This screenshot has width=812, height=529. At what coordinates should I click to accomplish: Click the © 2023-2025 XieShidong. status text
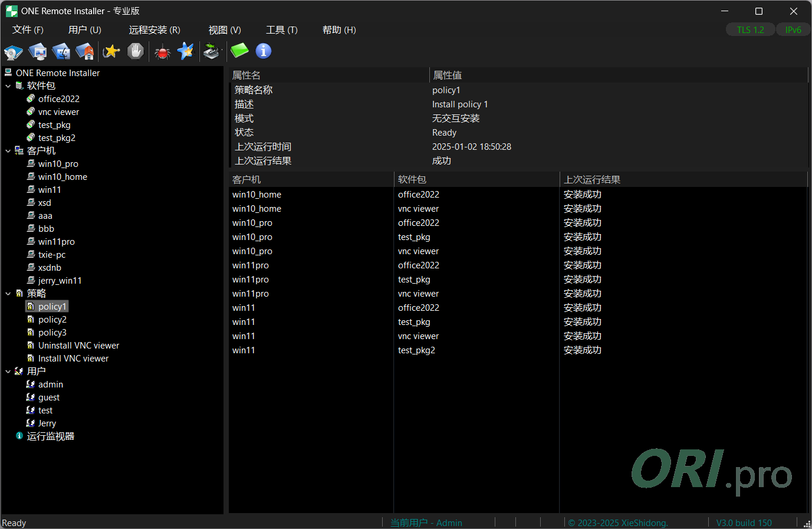(x=618, y=523)
